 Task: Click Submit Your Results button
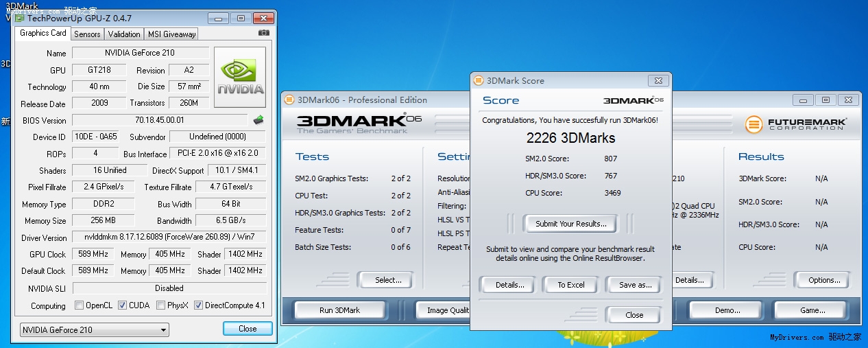(x=570, y=224)
